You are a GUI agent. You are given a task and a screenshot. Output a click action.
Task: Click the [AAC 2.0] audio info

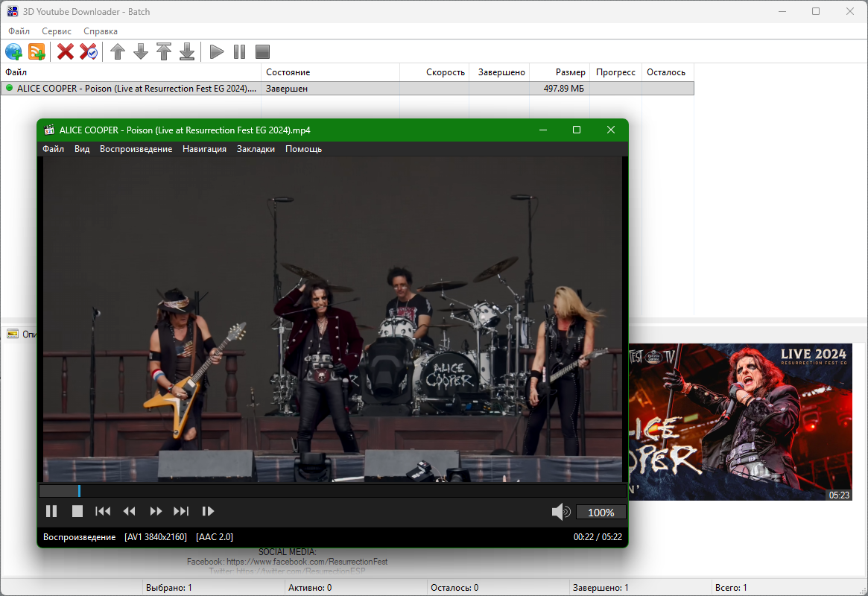pyautogui.click(x=215, y=537)
